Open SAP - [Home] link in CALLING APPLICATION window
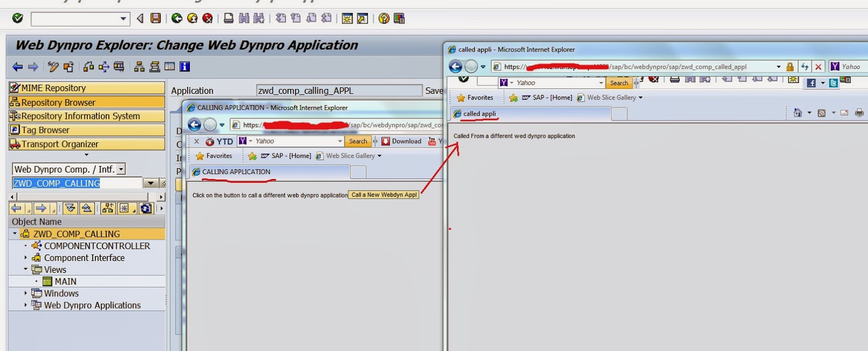868x351 pixels. 286,156
